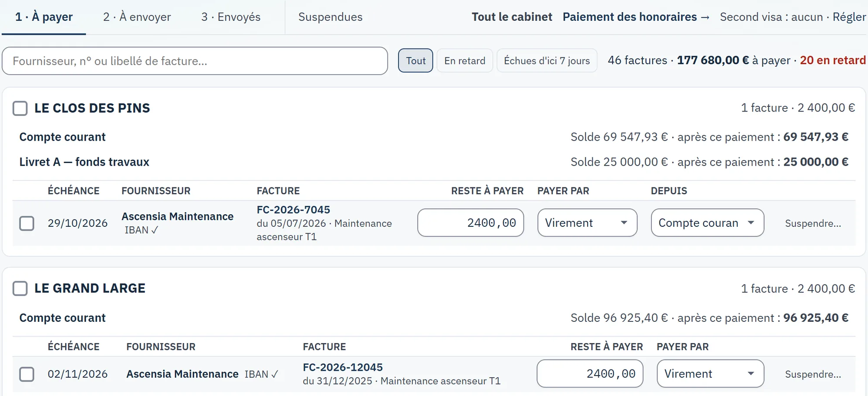This screenshot has height=396, width=868.
Task: Click Ascensia Maintenance in LE GRAND LARGE
Action: pyautogui.click(x=182, y=374)
